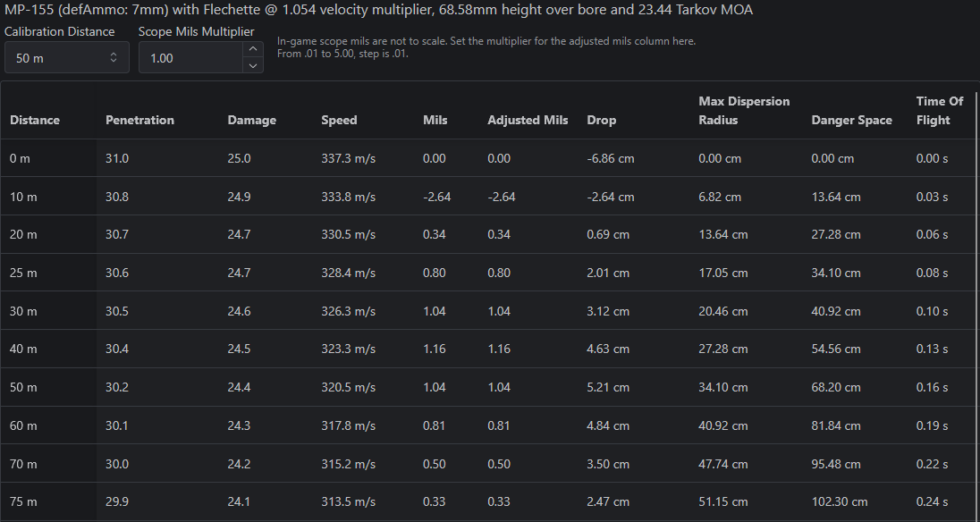Screen dimensions: 980x522
Task: Open the Calibration Distance dropdown
Action: tap(67, 57)
